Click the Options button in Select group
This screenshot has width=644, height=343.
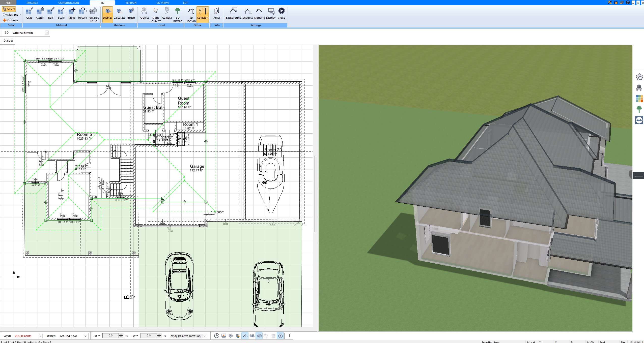[x=11, y=20]
